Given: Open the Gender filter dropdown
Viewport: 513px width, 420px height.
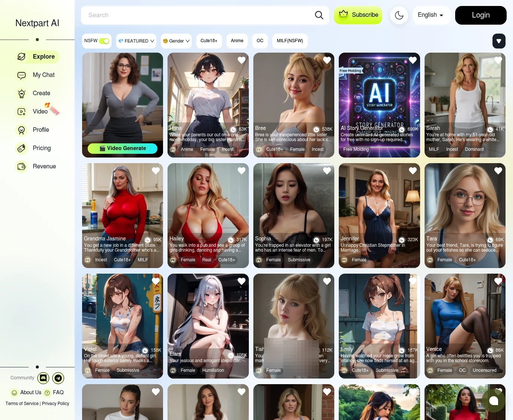Looking at the screenshot, I should (x=176, y=41).
